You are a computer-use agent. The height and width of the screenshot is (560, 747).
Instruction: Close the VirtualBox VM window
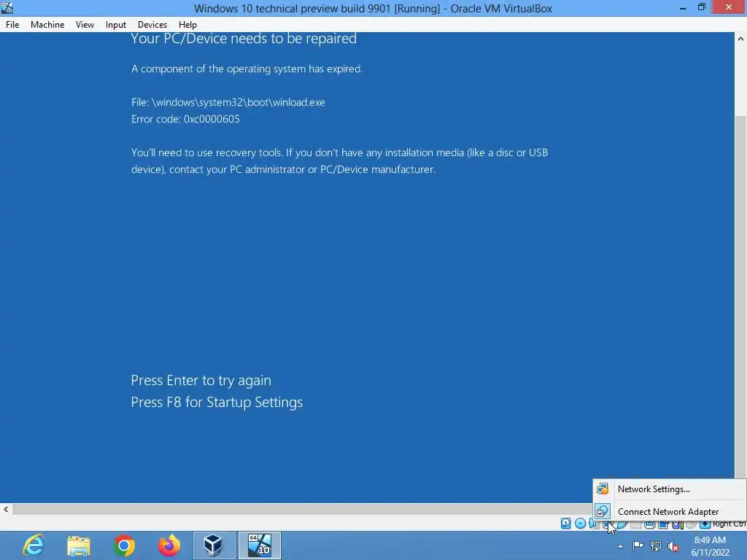(x=729, y=7)
